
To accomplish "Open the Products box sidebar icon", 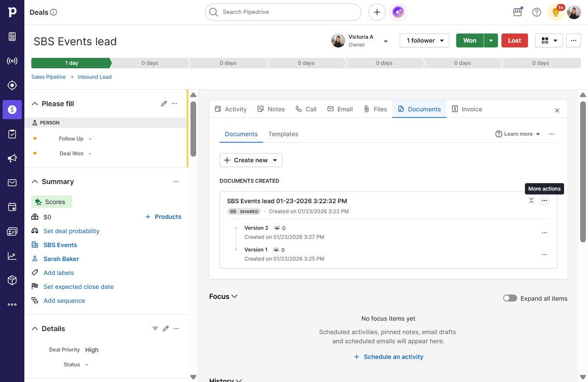I will (x=12, y=280).
